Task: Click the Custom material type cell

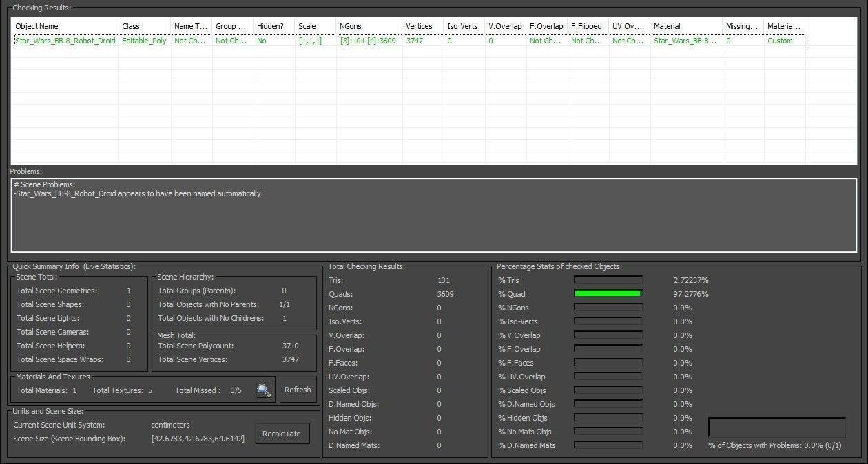Action: (780, 41)
